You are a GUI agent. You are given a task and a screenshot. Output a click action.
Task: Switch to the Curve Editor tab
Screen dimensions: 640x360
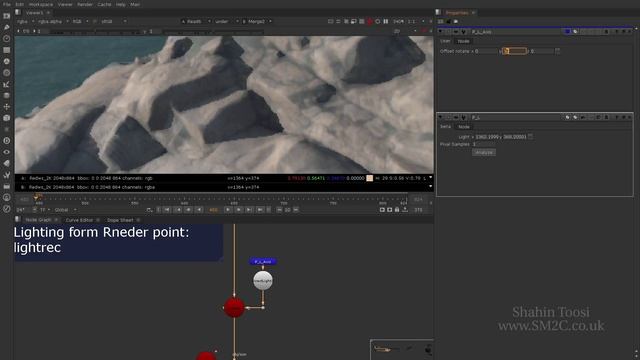click(x=79, y=220)
